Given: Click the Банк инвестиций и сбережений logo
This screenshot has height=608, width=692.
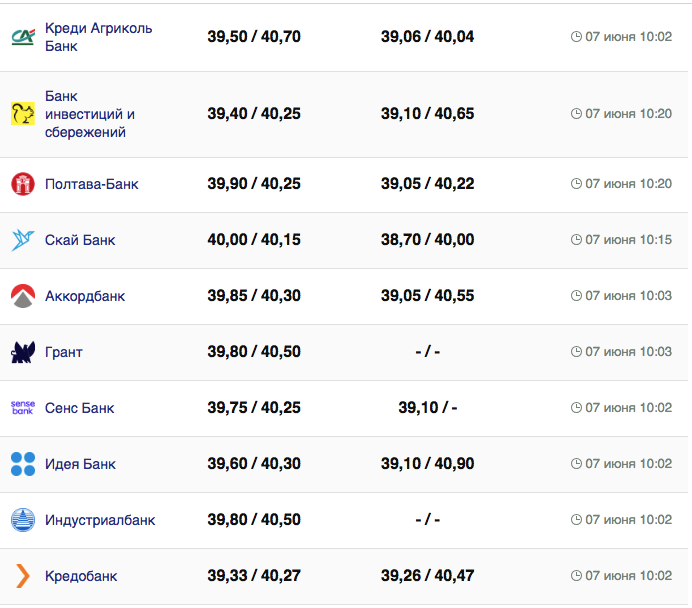Looking at the screenshot, I should (23, 114).
